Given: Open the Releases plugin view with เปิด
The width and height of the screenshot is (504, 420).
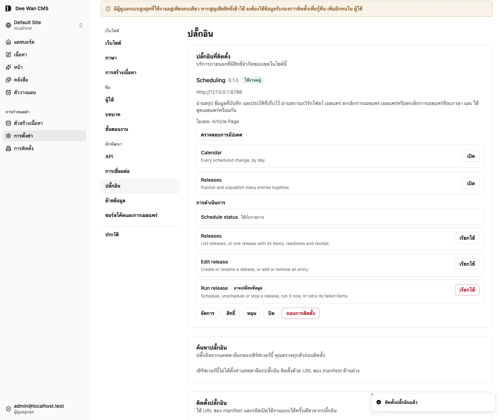Looking at the screenshot, I should point(471,183).
